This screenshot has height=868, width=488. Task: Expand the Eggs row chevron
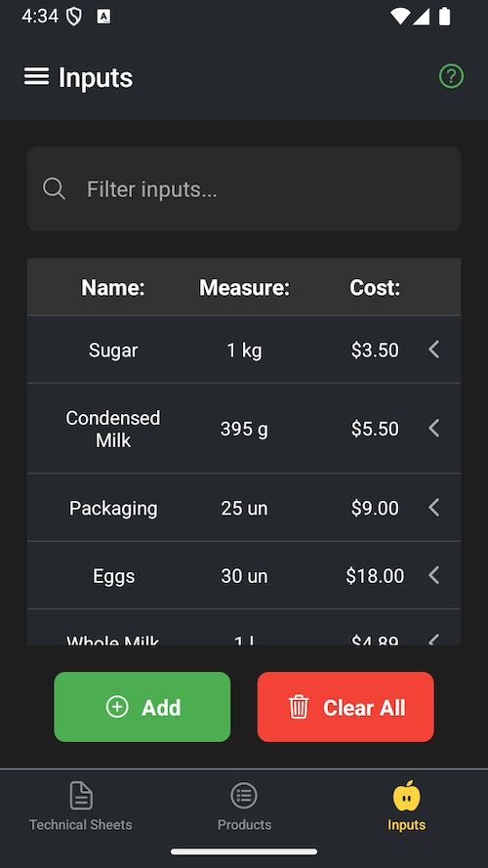(x=434, y=575)
